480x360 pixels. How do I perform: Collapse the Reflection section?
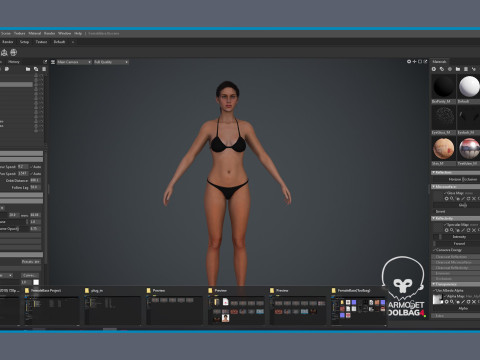[x=456, y=172]
